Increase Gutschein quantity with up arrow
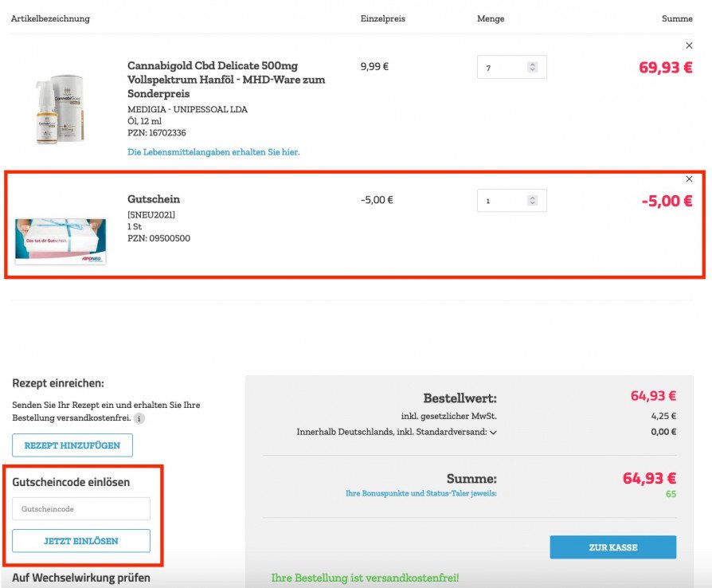Image resolution: width=712 pixels, height=588 pixels. tap(533, 198)
